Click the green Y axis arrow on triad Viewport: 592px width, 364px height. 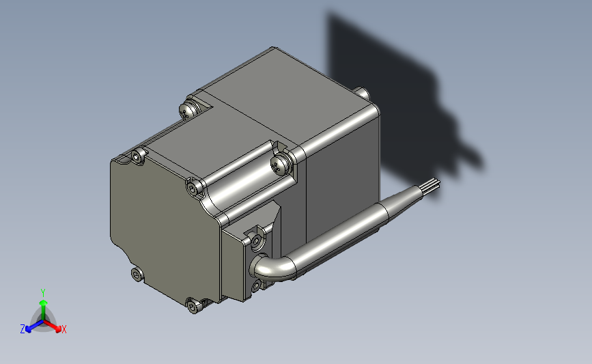pyautogui.click(x=43, y=309)
